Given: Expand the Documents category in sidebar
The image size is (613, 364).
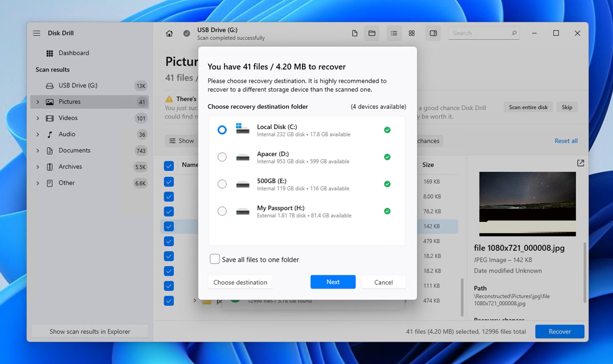Looking at the screenshot, I should point(38,151).
